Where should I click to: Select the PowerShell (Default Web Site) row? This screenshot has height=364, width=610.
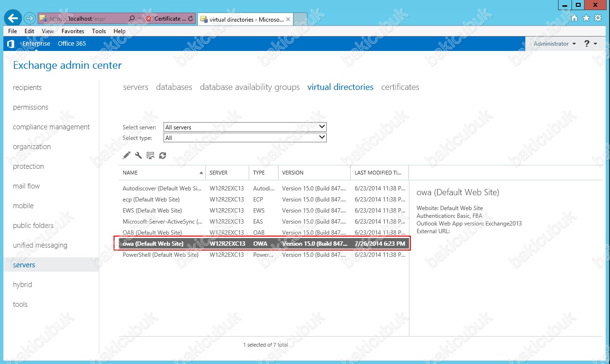point(264,255)
